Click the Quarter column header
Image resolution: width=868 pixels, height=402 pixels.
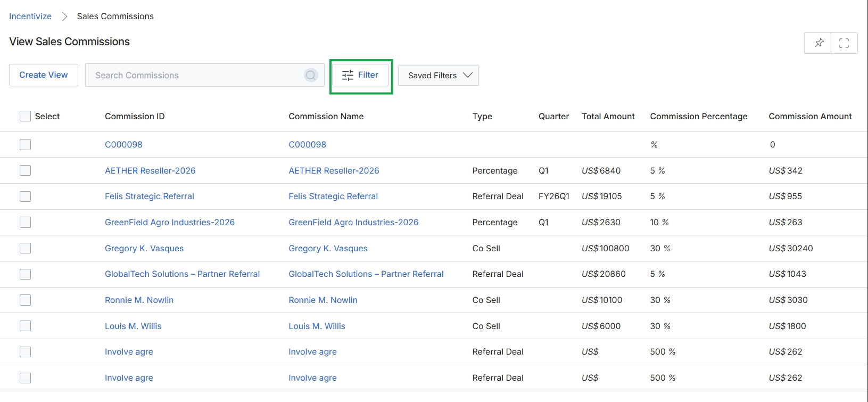click(553, 116)
